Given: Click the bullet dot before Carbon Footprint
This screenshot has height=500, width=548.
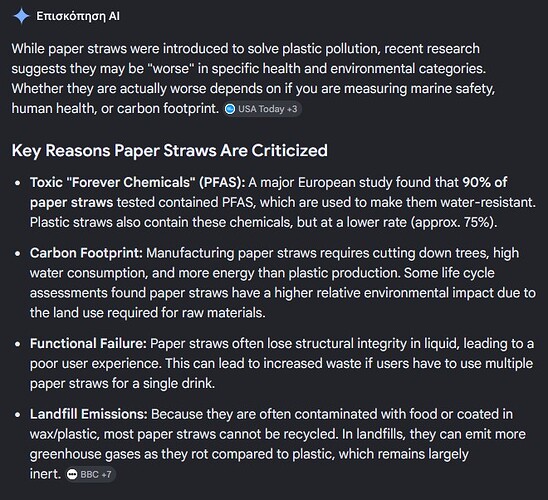Looking at the screenshot, I should [x=17, y=253].
